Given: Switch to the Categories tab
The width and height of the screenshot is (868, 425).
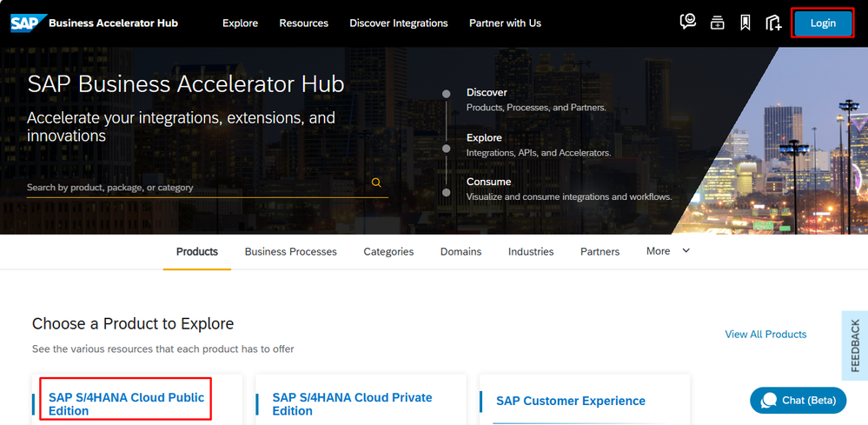Looking at the screenshot, I should 388,252.
